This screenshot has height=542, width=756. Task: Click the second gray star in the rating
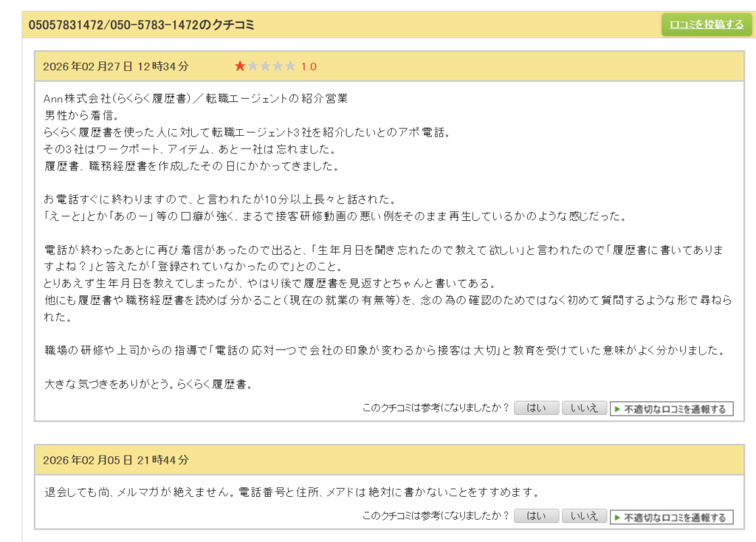[253, 66]
